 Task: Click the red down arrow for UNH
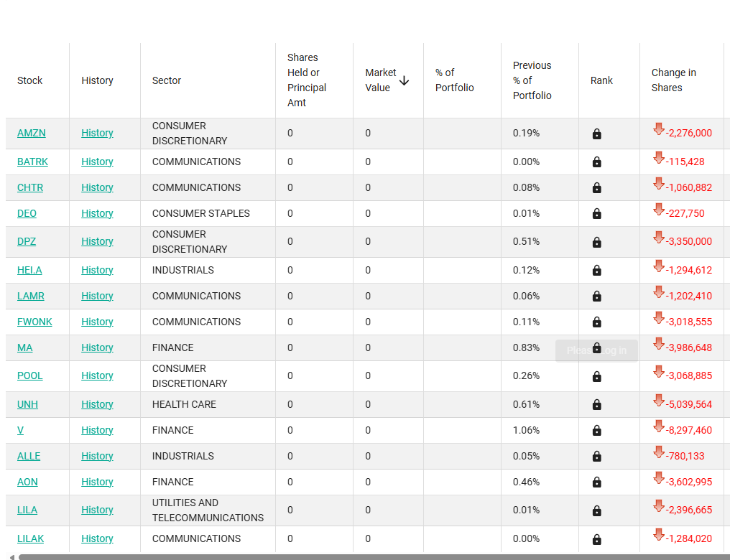[658, 401]
